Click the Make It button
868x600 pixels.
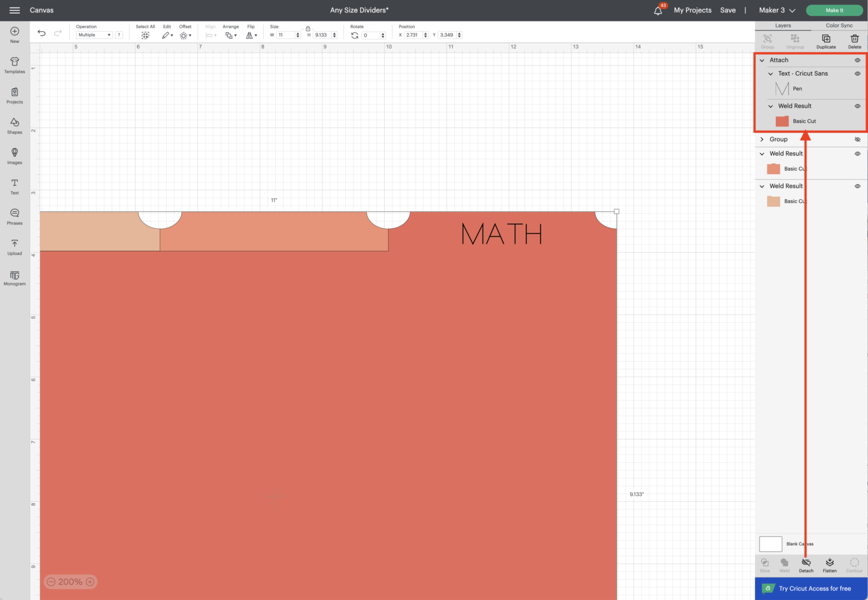[x=834, y=10]
